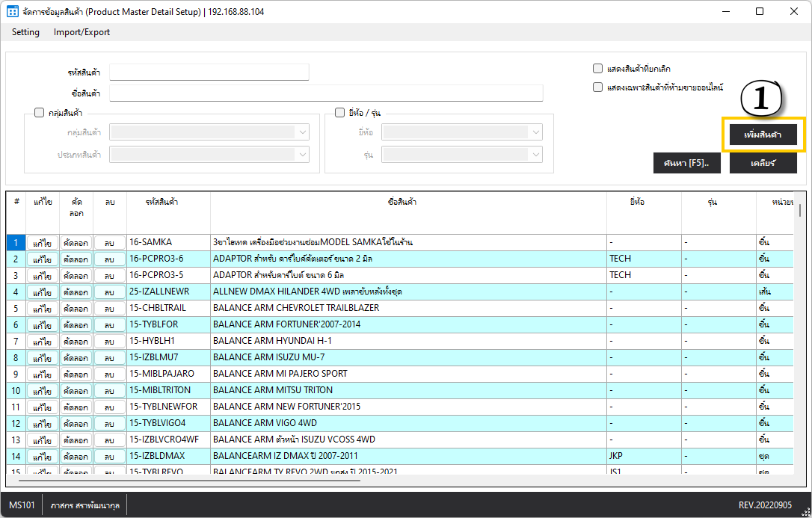Open the Import/Export menu
812x518 pixels.
tap(81, 32)
